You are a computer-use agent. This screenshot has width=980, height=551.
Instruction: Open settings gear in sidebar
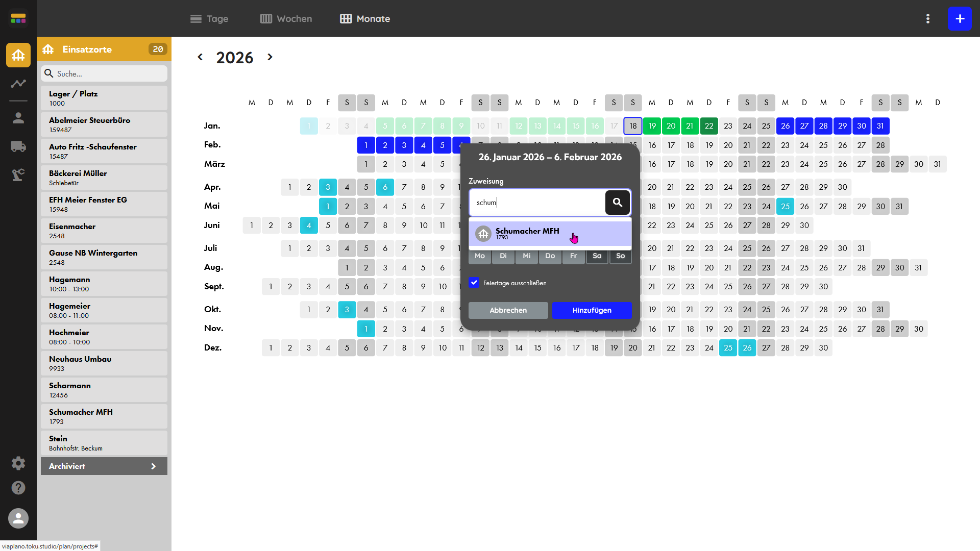pos(18,463)
